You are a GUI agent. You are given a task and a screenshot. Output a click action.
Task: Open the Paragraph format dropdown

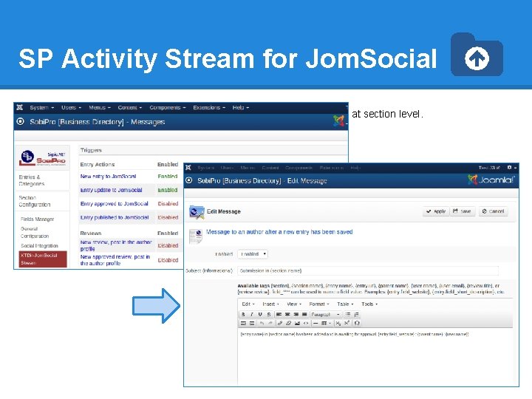pyautogui.click(x=325, y=315)
